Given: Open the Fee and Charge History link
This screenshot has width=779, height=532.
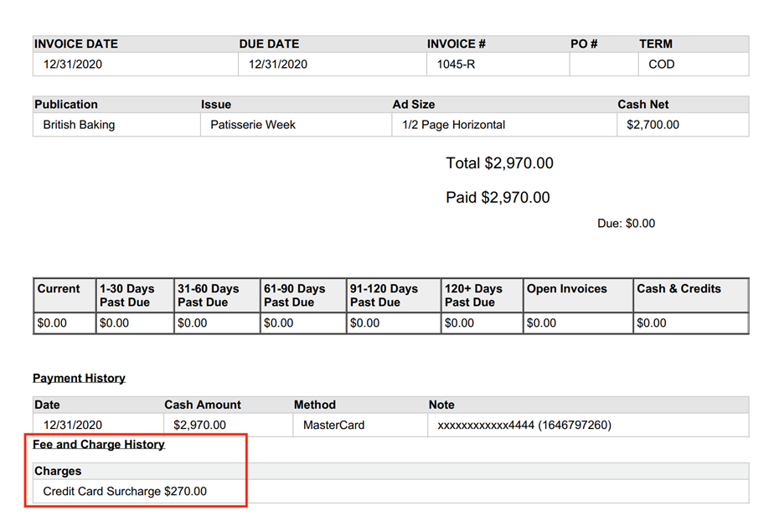Looking at the screenshot, I should tap(98, 445).
